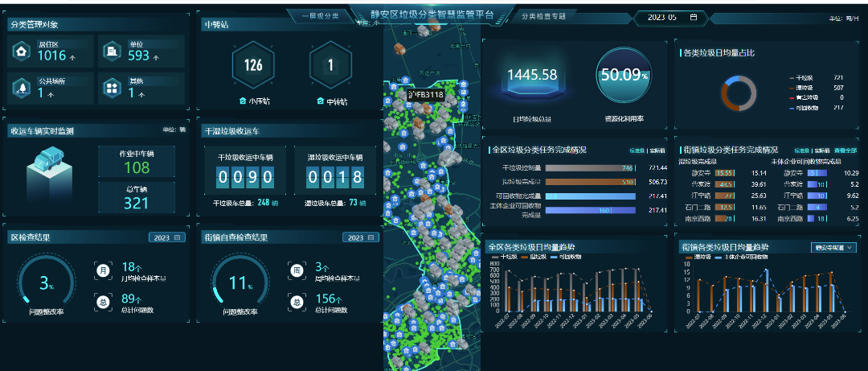Toggle 湿垃圾 series in 全区各类垃圾日均量趋势

[534, 257]
